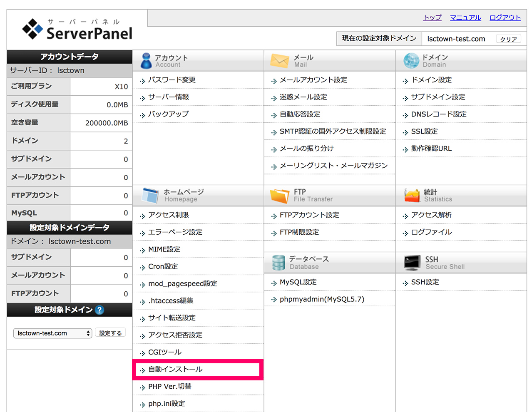Click the SSH terminal monitor icon
Viewport: 532px width, 412px height.
pyautogui.click(x=412, y=263)
